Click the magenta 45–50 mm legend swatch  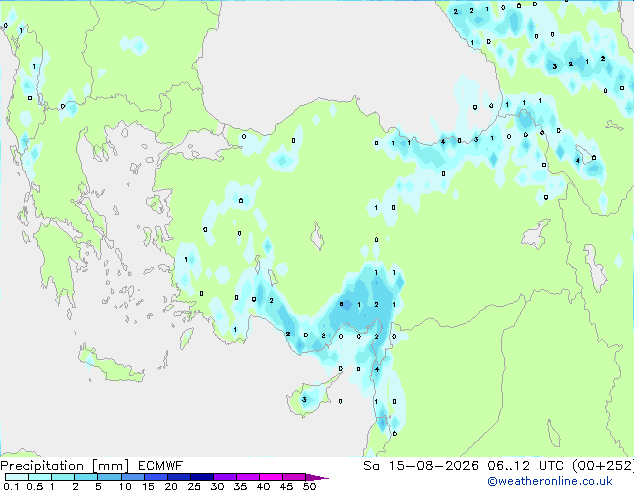(294, 477)
